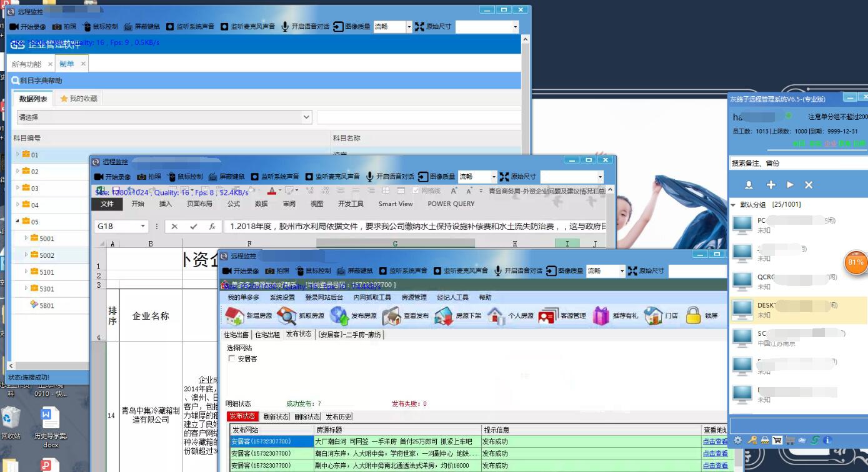This screenshot has width=868, height=472.
Task: Take a snapshot in the front remote window
Action: pyautogui.click(x=277, y=271)
